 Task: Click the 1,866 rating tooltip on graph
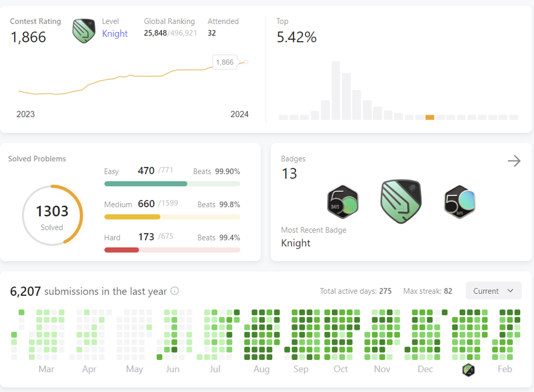tap(224, 62)
